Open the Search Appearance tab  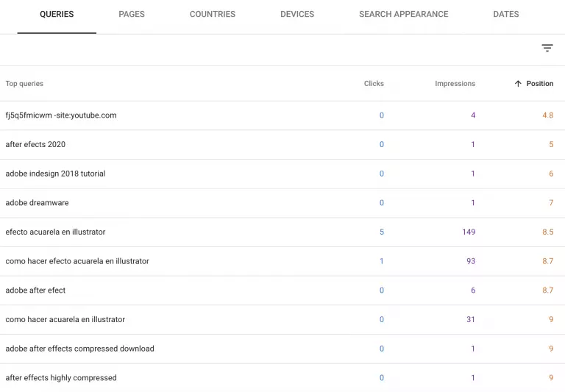[403, 14]
